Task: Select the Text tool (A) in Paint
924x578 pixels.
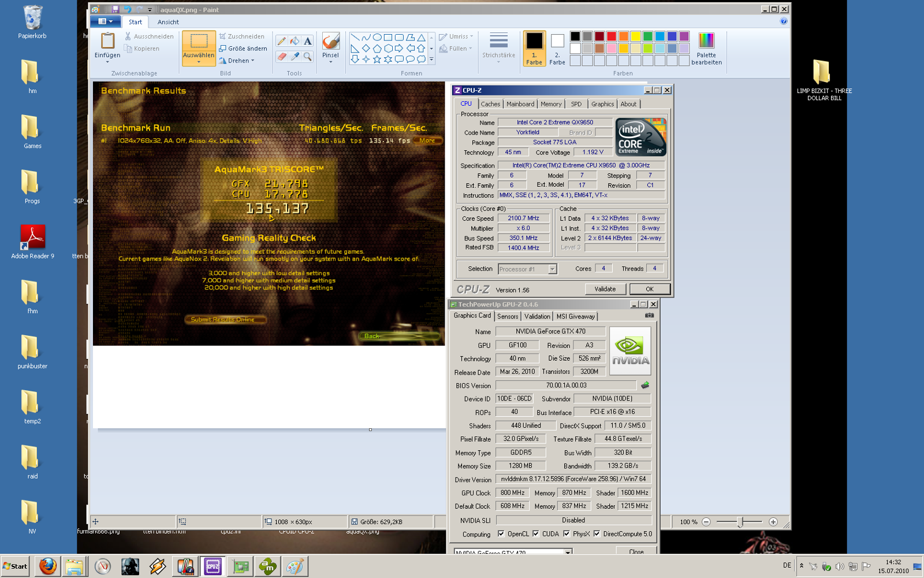Action: [x=308, y=41]
